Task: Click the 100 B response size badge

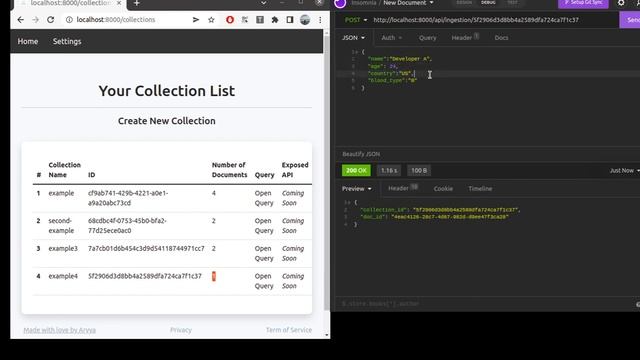Action: coord(419,170)
